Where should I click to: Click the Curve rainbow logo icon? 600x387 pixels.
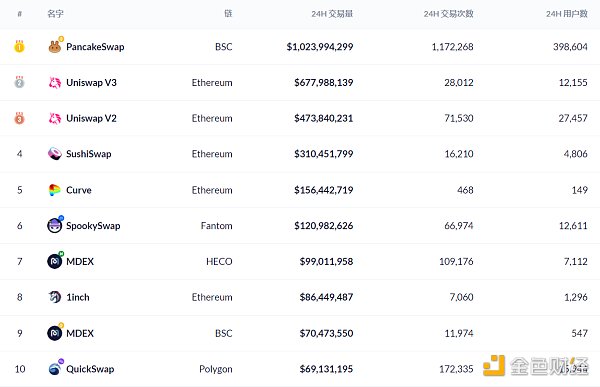(x=54, y=190)
